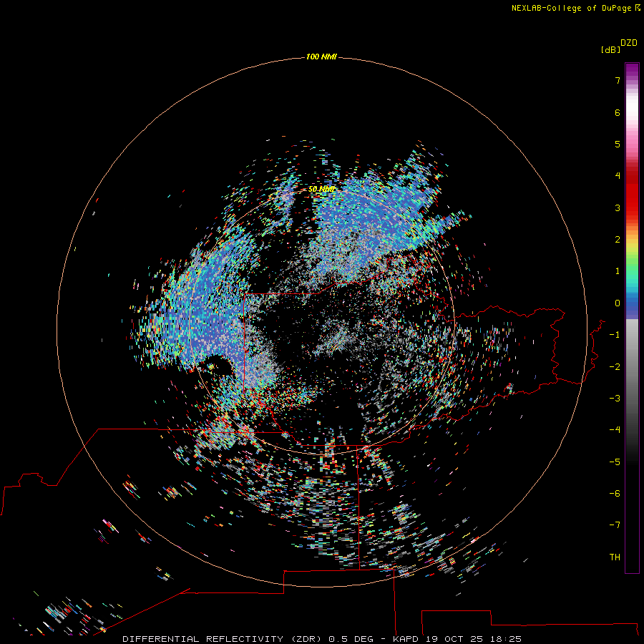The width and height of the screenshot is (644, 644).
Task: Click the DZD legend title
Action: (x=629, y=43)
